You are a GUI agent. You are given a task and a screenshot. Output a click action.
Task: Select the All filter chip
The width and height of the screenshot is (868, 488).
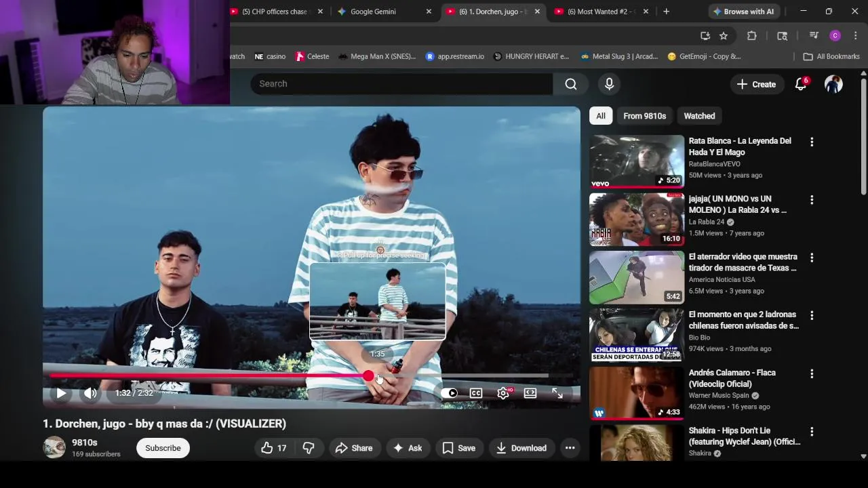[x=601, y=116]
